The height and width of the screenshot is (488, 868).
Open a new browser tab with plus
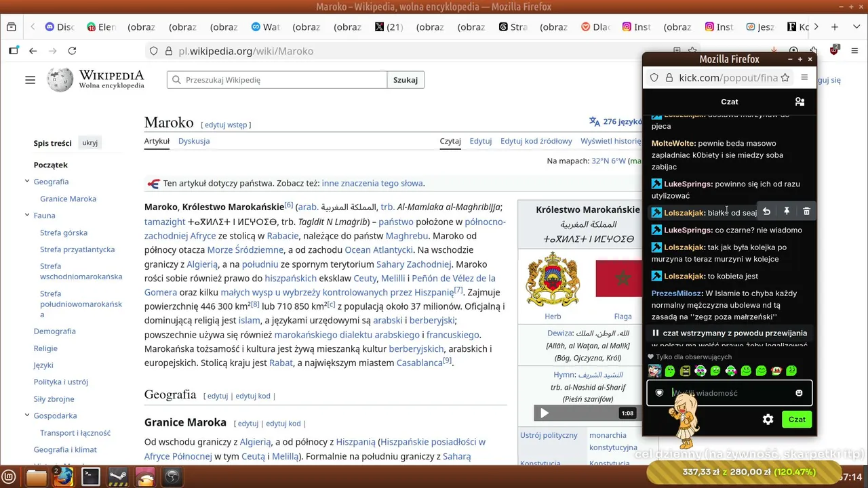click(835, 27)
